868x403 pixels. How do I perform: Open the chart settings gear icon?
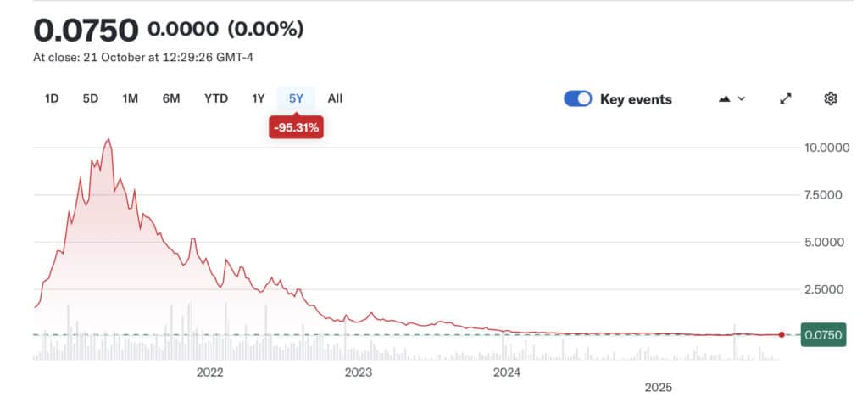click(831, 98)
